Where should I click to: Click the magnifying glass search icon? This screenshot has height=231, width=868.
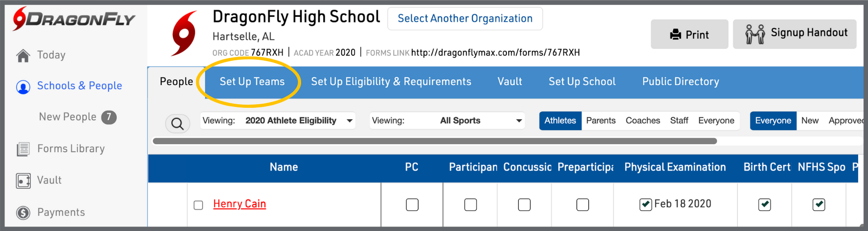[x=177, y=123]
